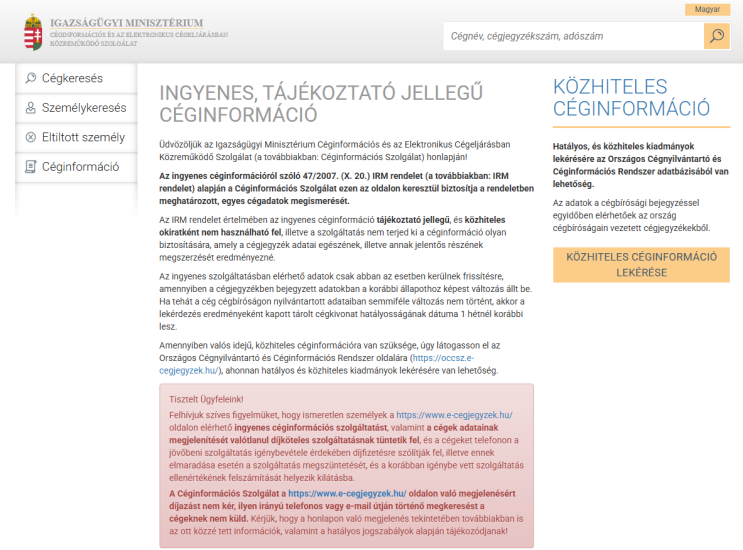Click the magnifier icon beside Cégkeresés
The width and height of the screenshot is (743, 550).
pyautogui.click(x=31, y=78)
